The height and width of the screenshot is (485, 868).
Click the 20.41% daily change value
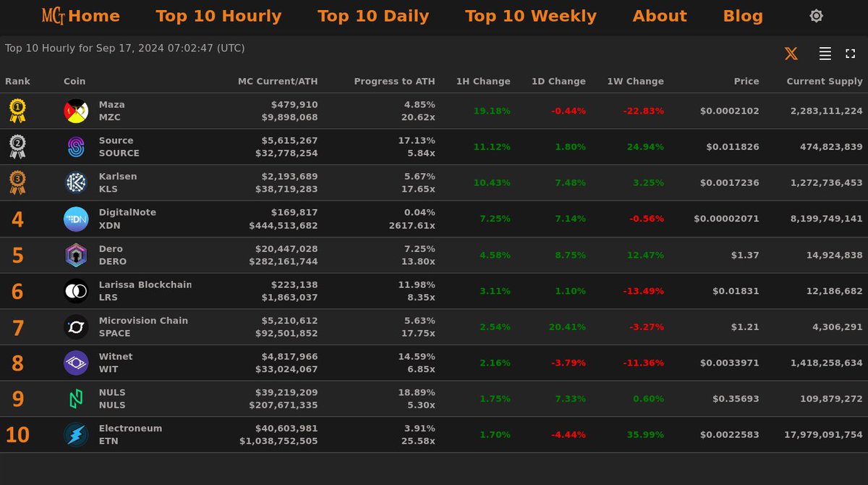point(567,327)
